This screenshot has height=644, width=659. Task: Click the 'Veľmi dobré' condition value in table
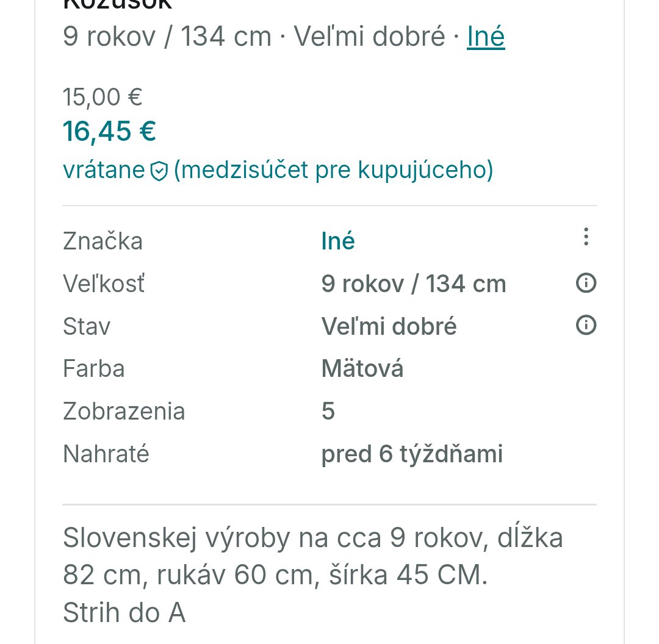tap(389, 327)
